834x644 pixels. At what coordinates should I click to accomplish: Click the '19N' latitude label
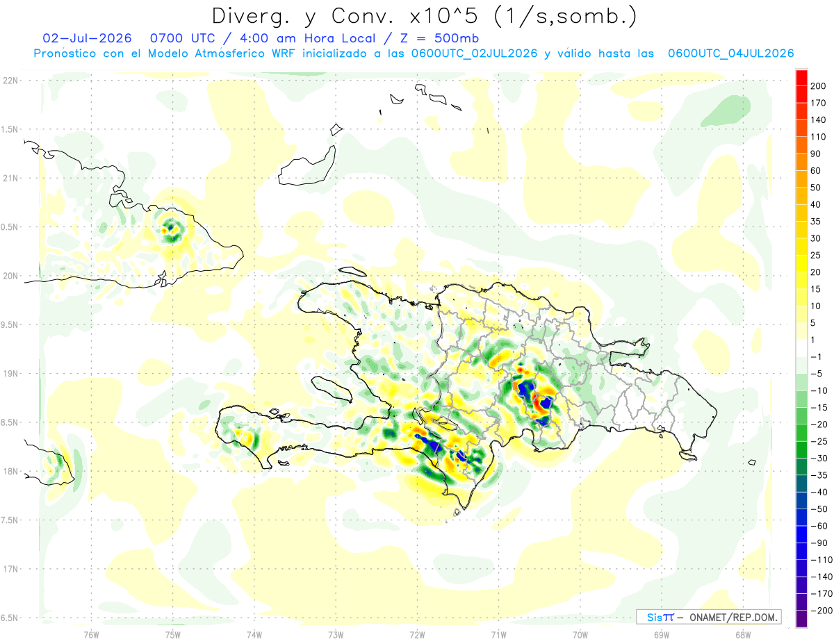pos(10,373)
